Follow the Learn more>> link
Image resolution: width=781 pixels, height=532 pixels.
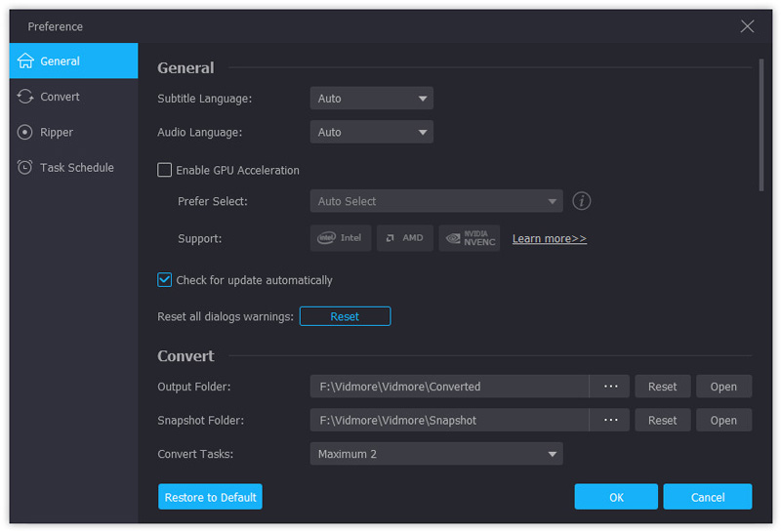pos(549,238)
